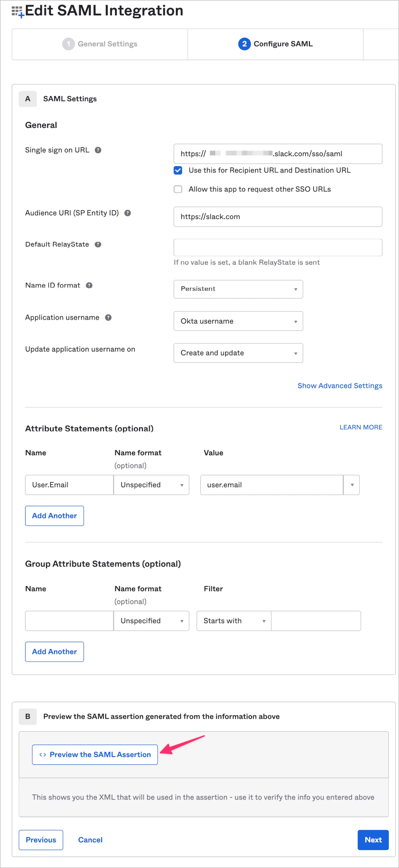The height and width of the screenshot is (868, 399).
Task: Click Preview the SAML Assertion button
Action: (x=95, y=754)
